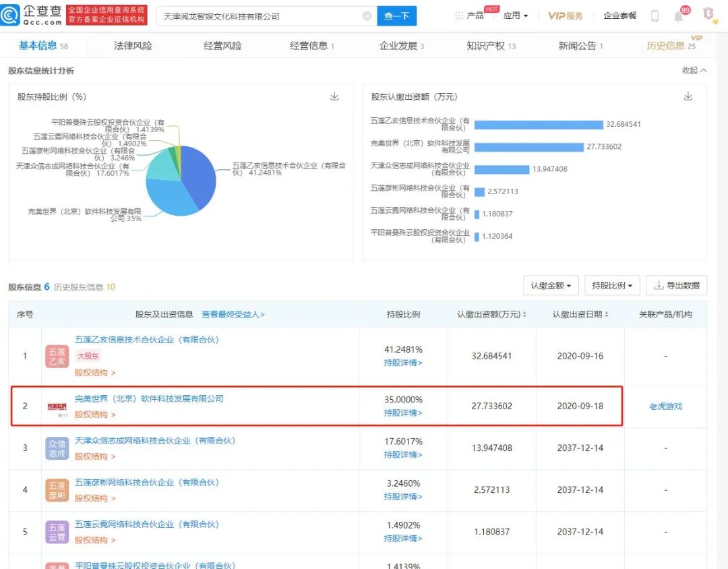
Task: Open 股权结构 for 五莲云霓 row
Action: point(95,540)
